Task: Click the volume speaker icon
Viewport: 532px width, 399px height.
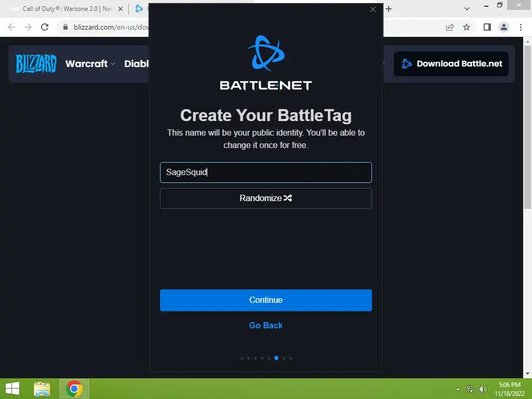Action: 483,389
